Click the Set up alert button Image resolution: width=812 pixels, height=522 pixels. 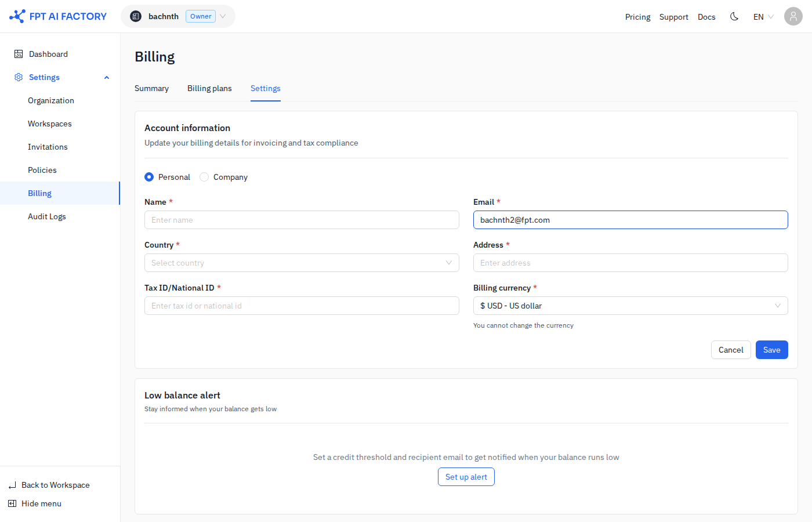[x=466, y=477]
